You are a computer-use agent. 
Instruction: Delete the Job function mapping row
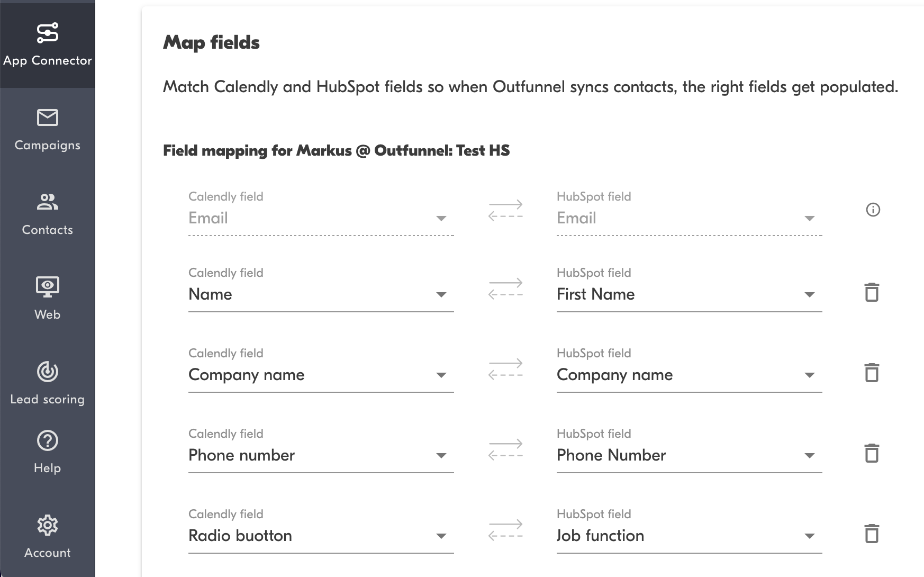(872, 534)
